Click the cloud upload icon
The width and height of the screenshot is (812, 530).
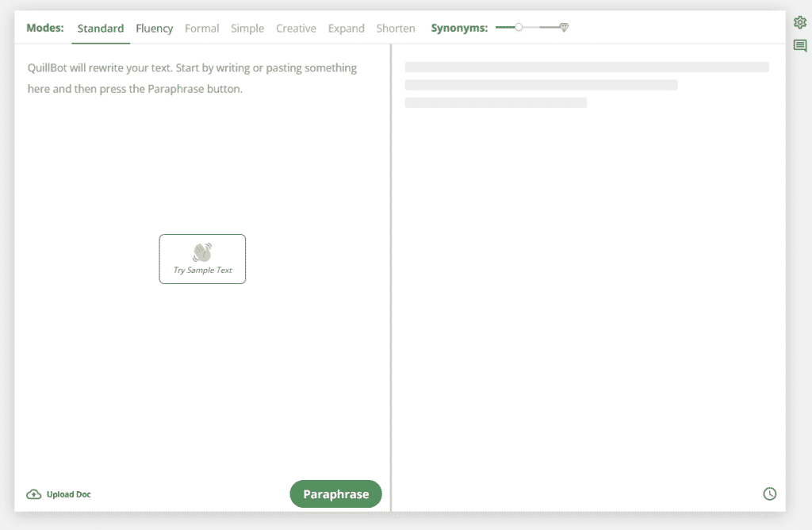(33, 494)
